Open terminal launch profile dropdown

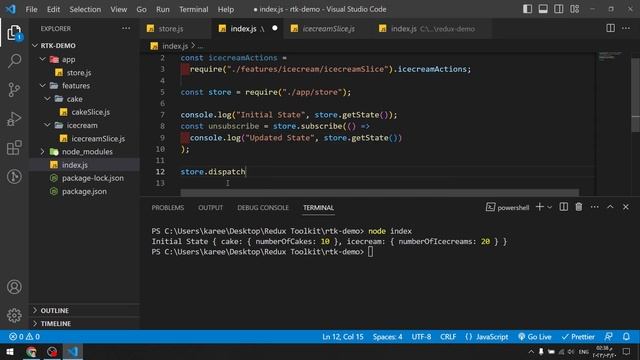(550, 207)
